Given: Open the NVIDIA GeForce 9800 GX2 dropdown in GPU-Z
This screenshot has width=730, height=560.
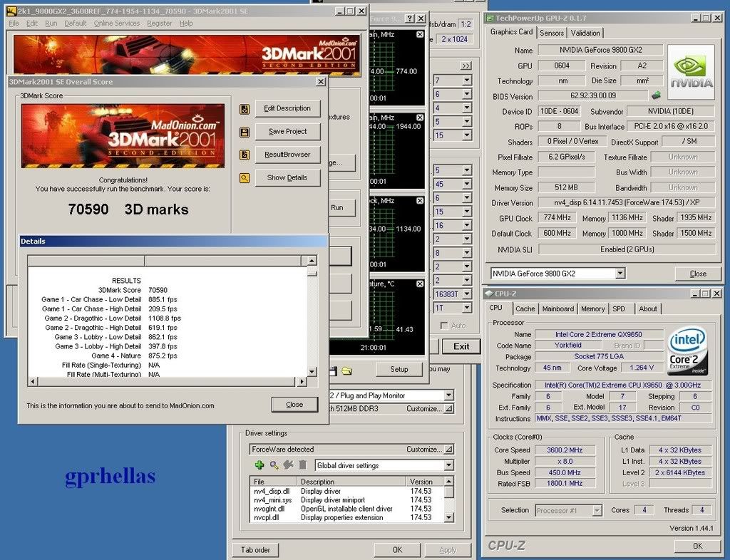Looking at the screenshot, I should click(x=620, y=274).
